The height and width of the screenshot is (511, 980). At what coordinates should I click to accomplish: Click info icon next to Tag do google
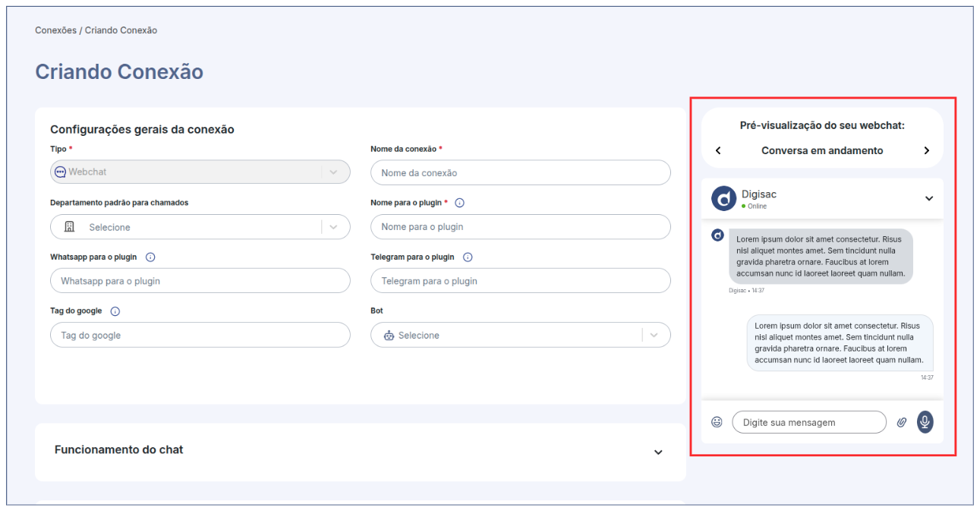115,311
